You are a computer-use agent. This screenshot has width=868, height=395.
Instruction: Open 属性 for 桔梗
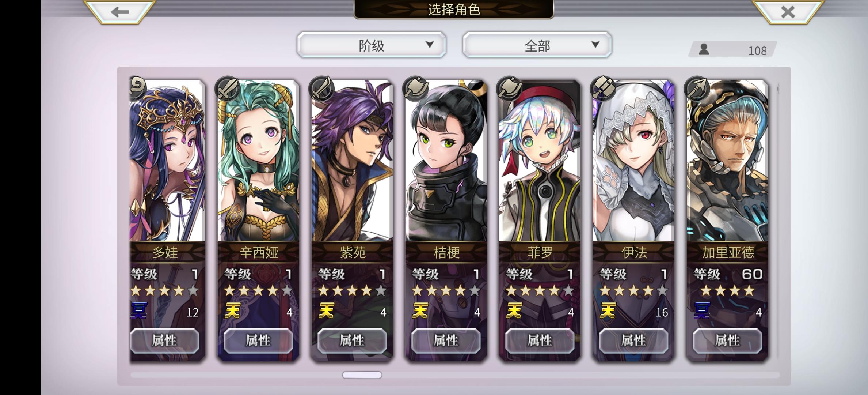[446, 341]
